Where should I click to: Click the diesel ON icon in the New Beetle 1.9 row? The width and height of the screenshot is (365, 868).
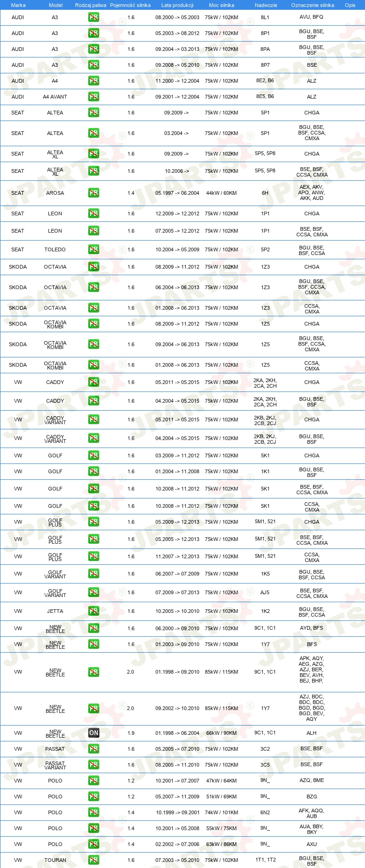[93, 733]
